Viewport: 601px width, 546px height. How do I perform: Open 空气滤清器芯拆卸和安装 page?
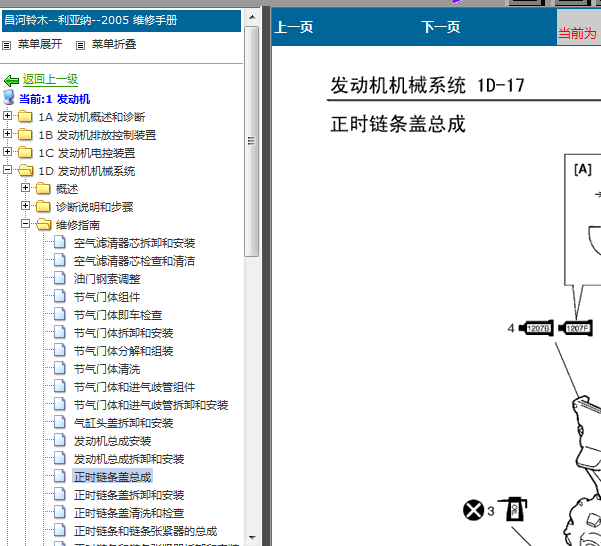point(135,243)
